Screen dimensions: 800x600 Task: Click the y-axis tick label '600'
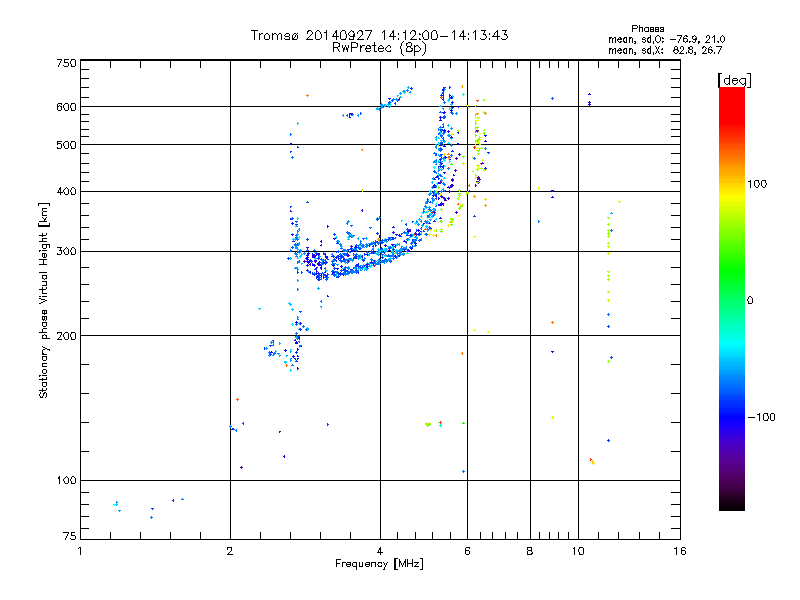(x=67, y=107)
